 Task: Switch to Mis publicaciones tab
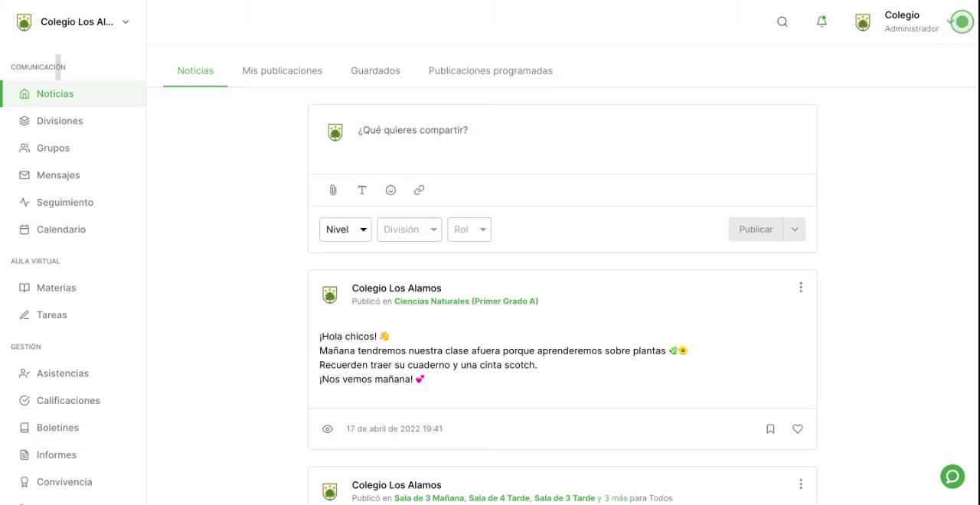coord(283,70)
